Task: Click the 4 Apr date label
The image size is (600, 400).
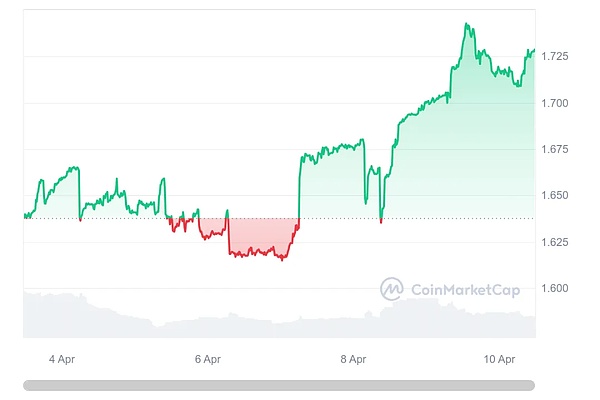Action: click(62, 358)
